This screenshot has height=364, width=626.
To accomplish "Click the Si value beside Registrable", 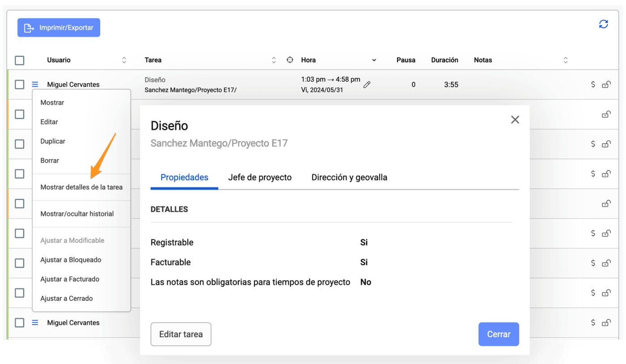I will click(x=364, y=243).
